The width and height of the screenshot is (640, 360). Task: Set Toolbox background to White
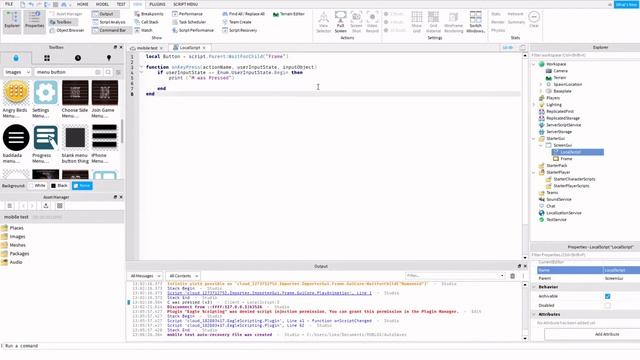[37, 186]
